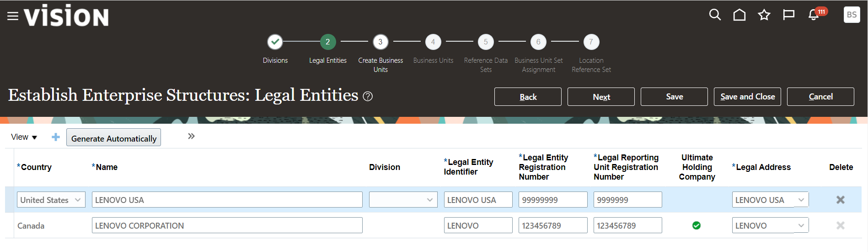Edit registration number 123456789 in Canada row
868x252 pixels.
coord(553,225)
